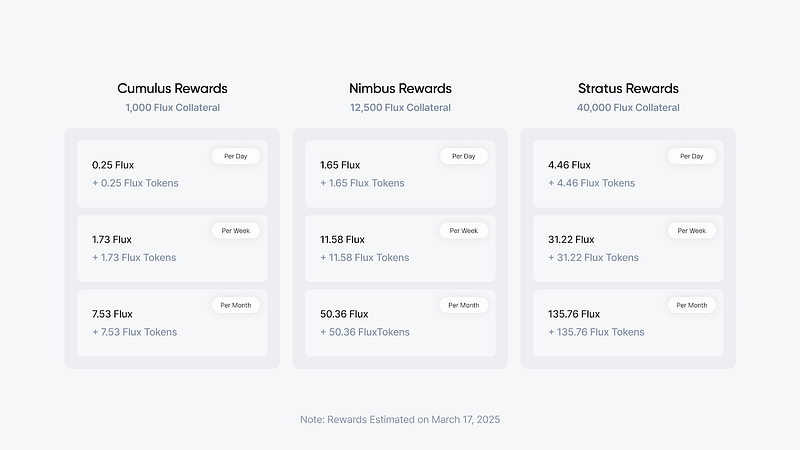The height and width of the screenshot is (450, 800).
Task: Select Per Week badge in Stratus column
Action: coord(692,230)
